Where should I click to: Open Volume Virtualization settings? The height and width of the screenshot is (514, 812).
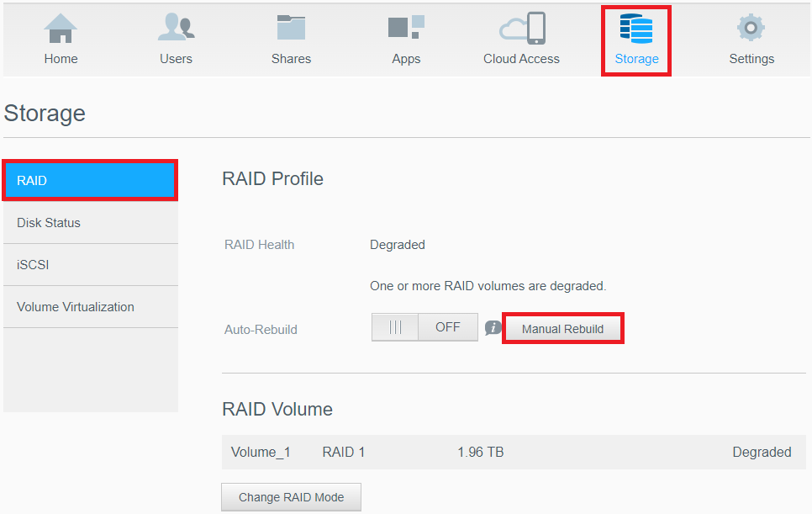(x=90, y=306)
